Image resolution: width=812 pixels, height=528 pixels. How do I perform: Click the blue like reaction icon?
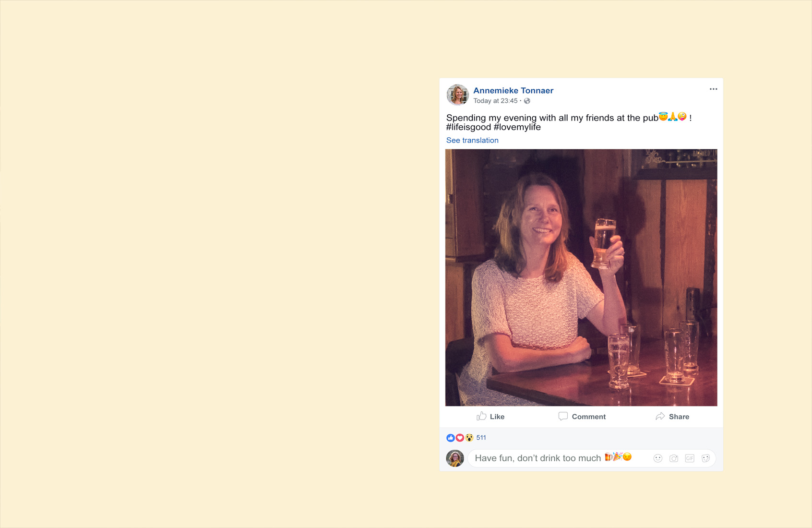(x=450, y=438)
